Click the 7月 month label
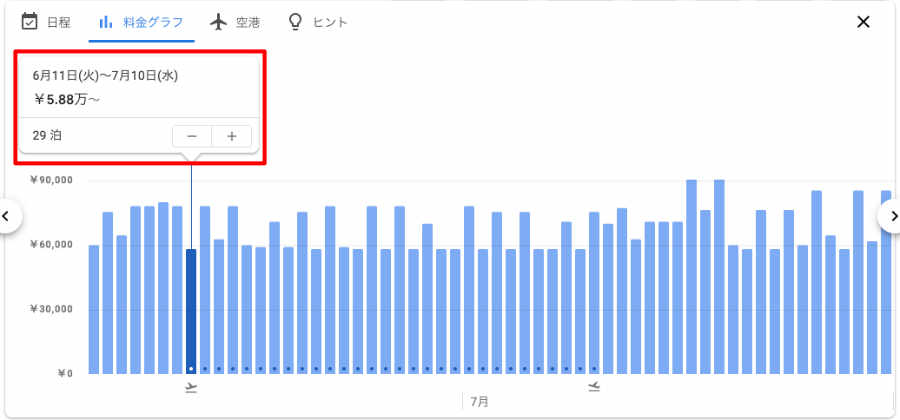 [x=479, y=402]
